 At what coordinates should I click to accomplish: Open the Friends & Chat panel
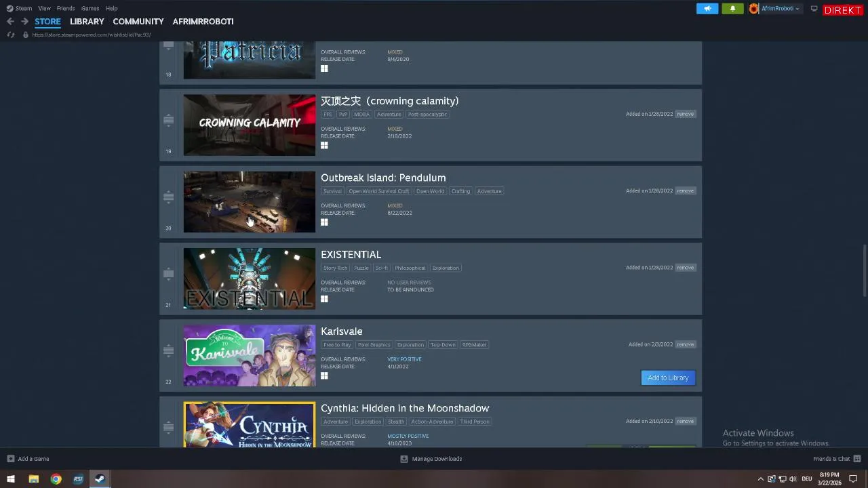click(837, 459)
